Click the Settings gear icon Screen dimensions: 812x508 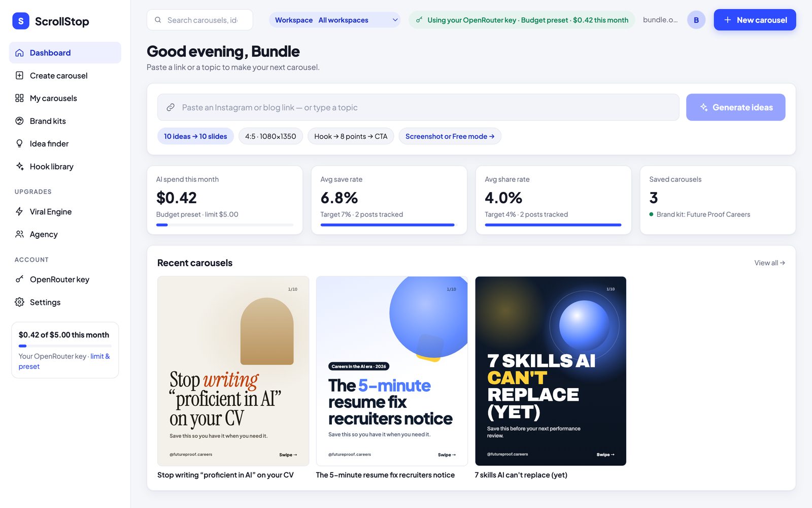coord(19,302)
